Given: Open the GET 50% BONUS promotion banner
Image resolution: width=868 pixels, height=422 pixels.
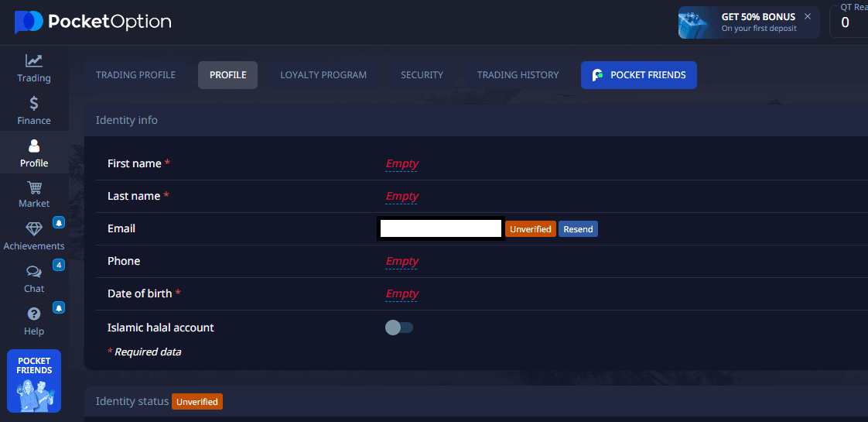Looking at the screenshot, I should pos(749,22).
